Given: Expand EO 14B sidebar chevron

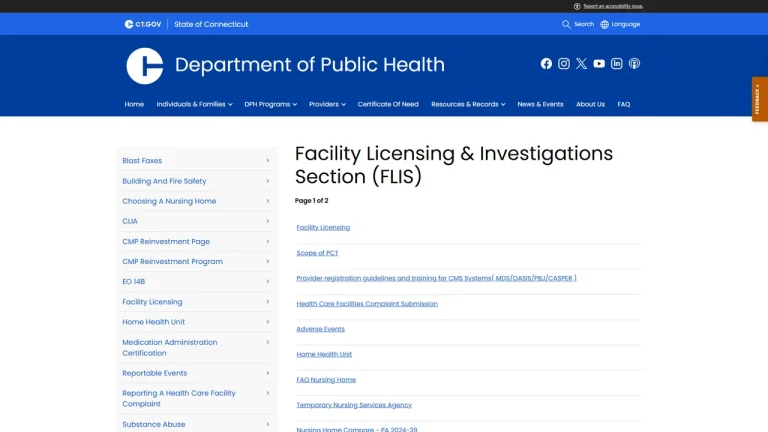Looking at the screenshot, I should (x=267, y=282).
